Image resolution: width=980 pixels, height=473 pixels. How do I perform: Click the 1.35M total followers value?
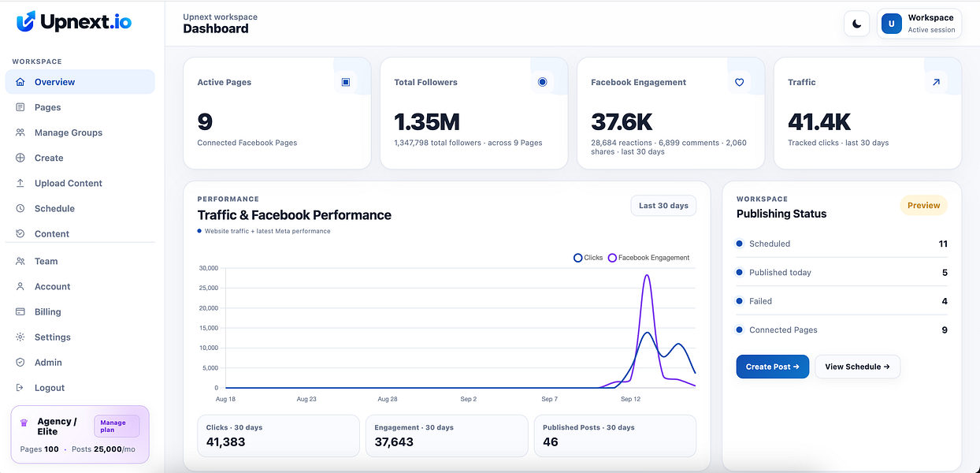pos(427,122)
